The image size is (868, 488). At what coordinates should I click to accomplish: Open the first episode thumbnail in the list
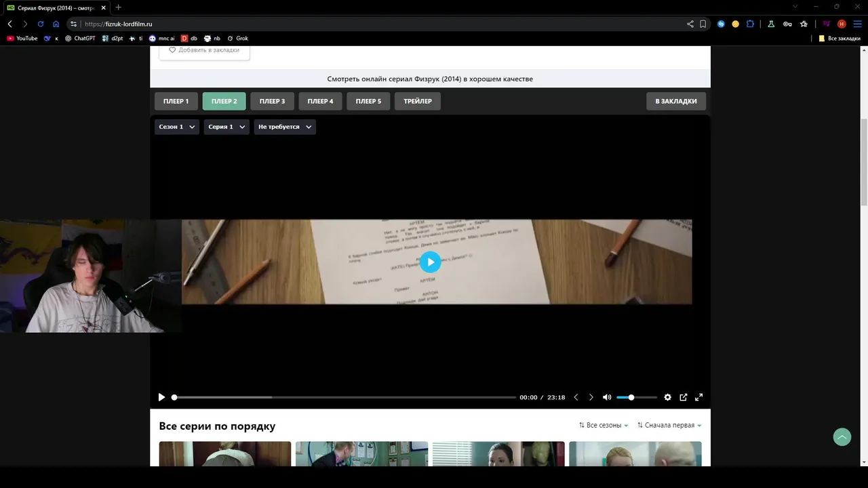point(225,453)
